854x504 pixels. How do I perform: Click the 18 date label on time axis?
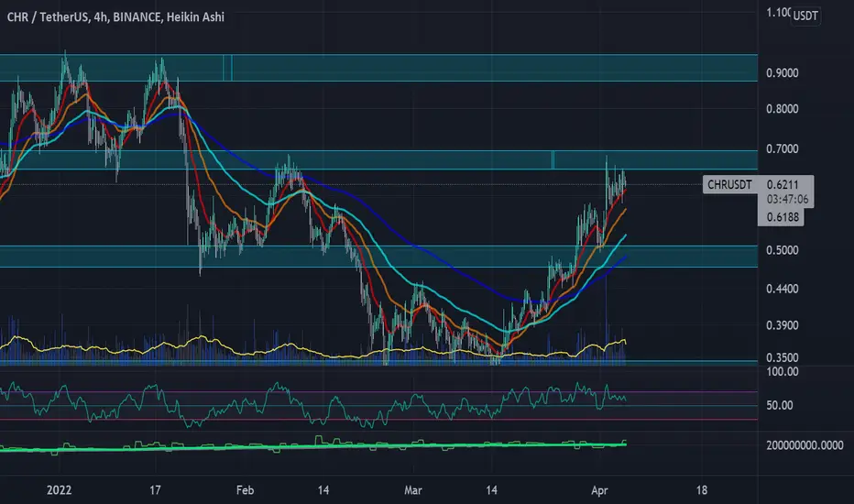click(x=702, y=490)
